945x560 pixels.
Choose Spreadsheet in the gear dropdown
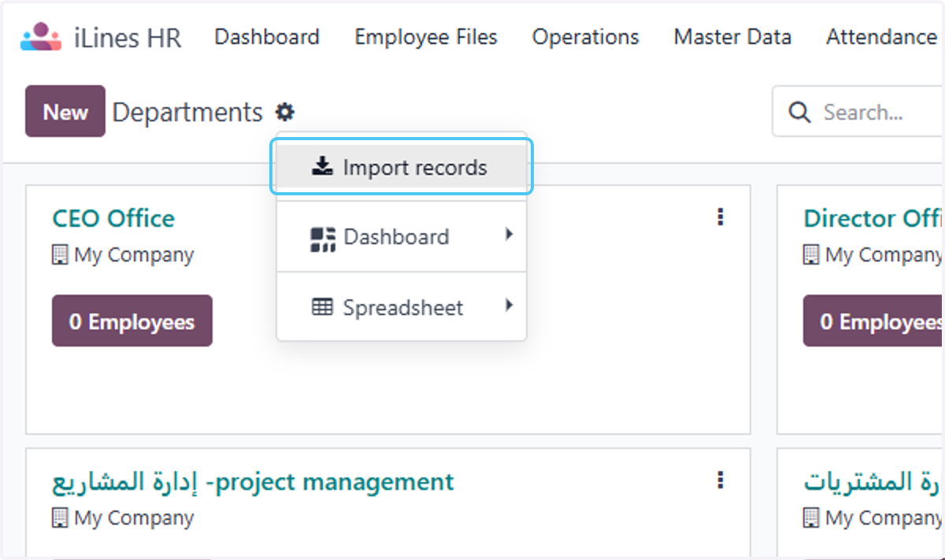[402, 307]
